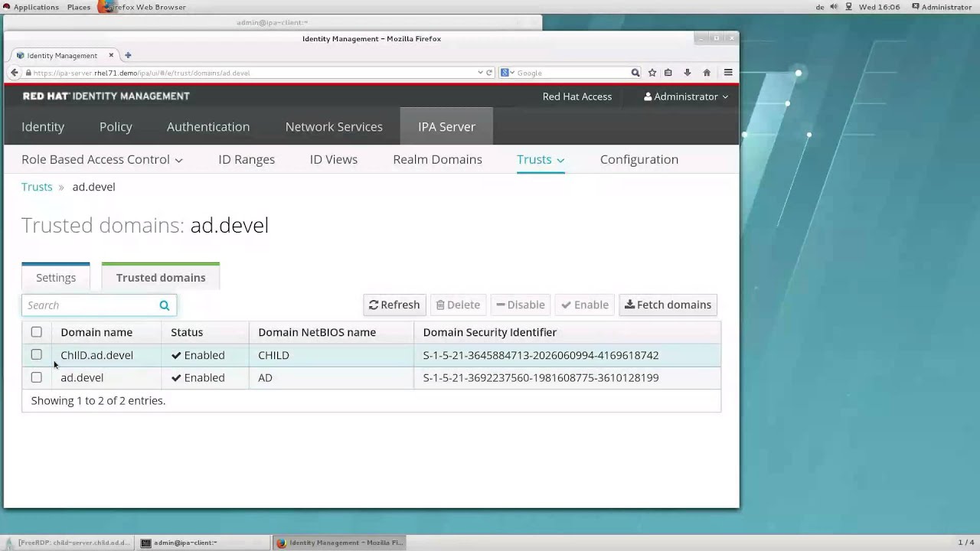The image size is (980, 551).
Task: Reload the page with the refresh icon
Action: pyautogui.click(x=489, y=73)
